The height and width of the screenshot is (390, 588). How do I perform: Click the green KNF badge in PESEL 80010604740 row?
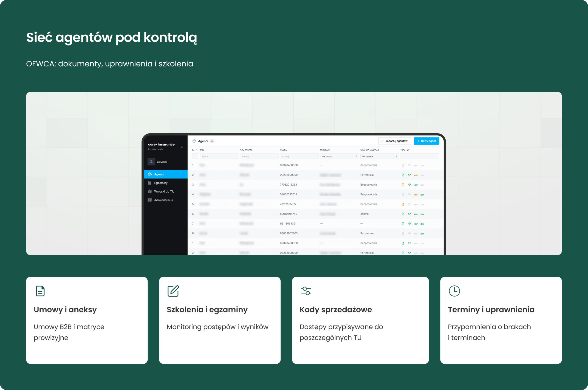click(x=416, y=214)
